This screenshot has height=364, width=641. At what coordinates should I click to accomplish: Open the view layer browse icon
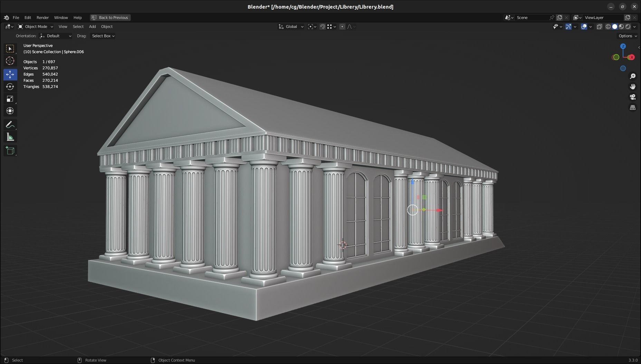coord(577,18)
